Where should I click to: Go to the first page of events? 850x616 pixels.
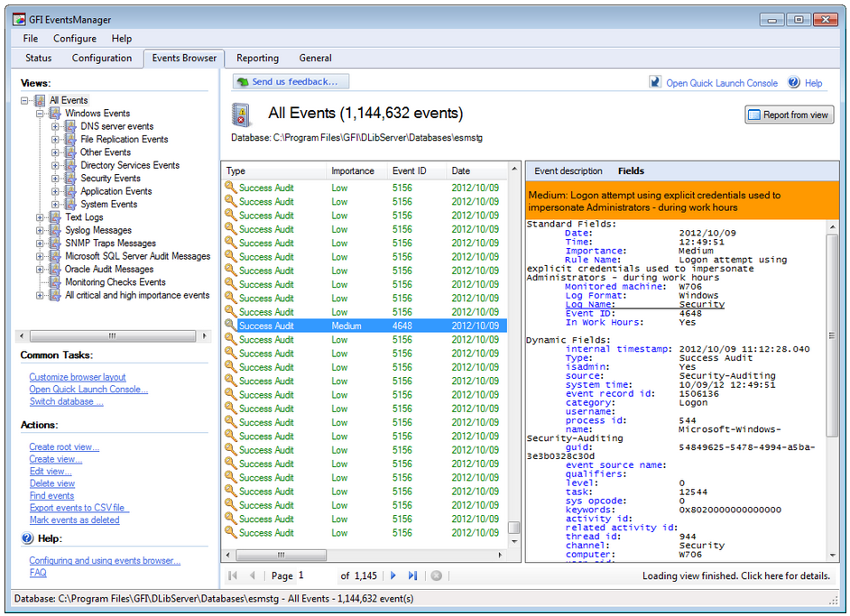click(x=233, y=575)
